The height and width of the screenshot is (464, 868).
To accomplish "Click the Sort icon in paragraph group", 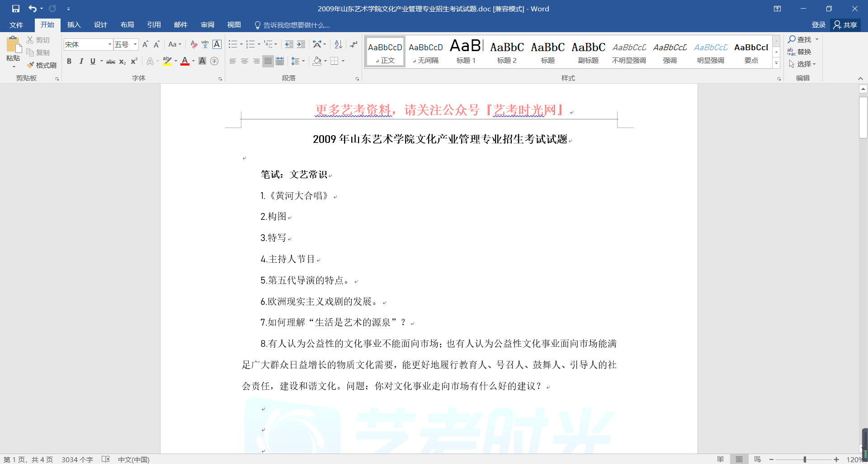I will [338, 44].
